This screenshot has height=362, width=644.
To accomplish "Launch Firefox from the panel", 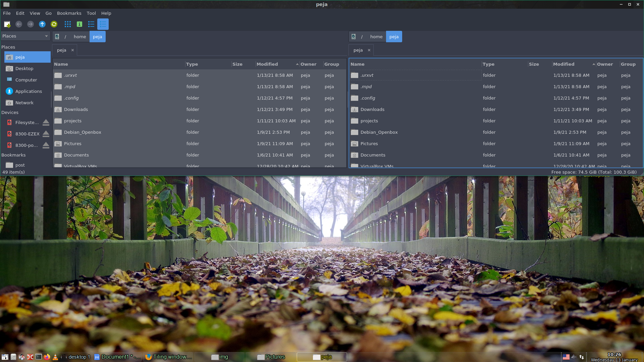I will click(47, 357).
